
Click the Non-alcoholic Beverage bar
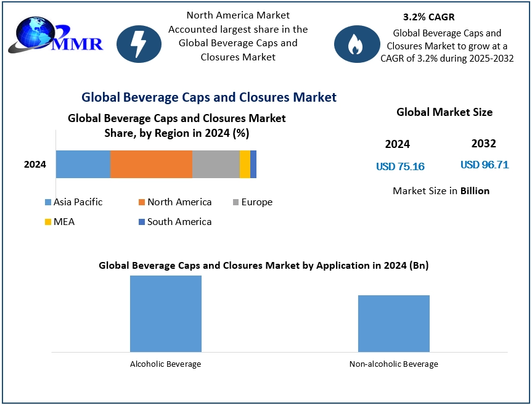(x=394, y=324)
